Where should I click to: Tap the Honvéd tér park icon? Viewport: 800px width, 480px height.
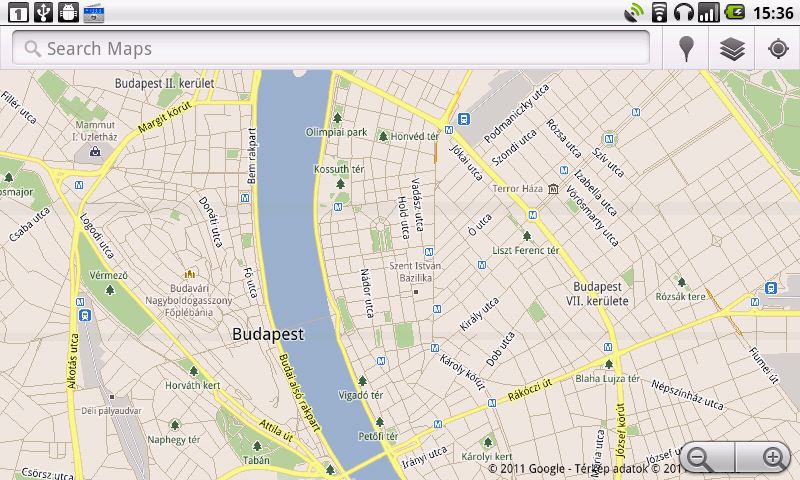click(x=382, y=136)
